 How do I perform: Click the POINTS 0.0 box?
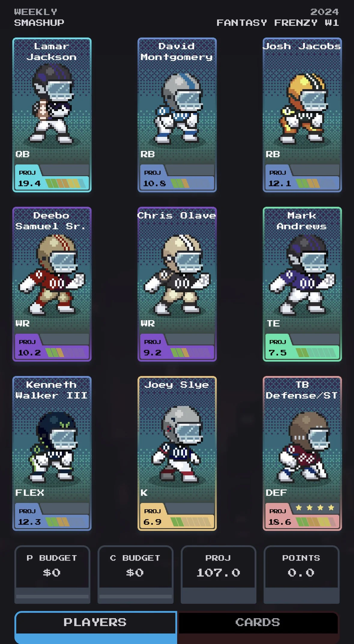(x=301, y=574)
